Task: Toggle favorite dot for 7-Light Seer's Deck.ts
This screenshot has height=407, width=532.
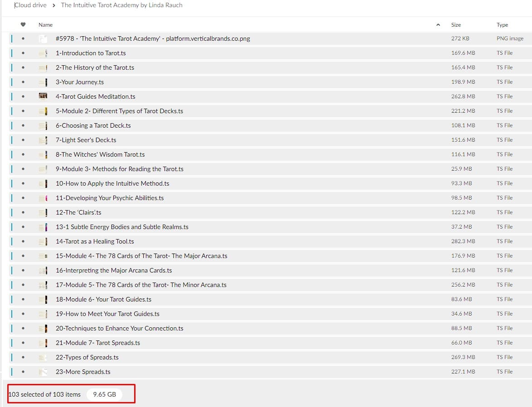Action: tap(23, 140)
